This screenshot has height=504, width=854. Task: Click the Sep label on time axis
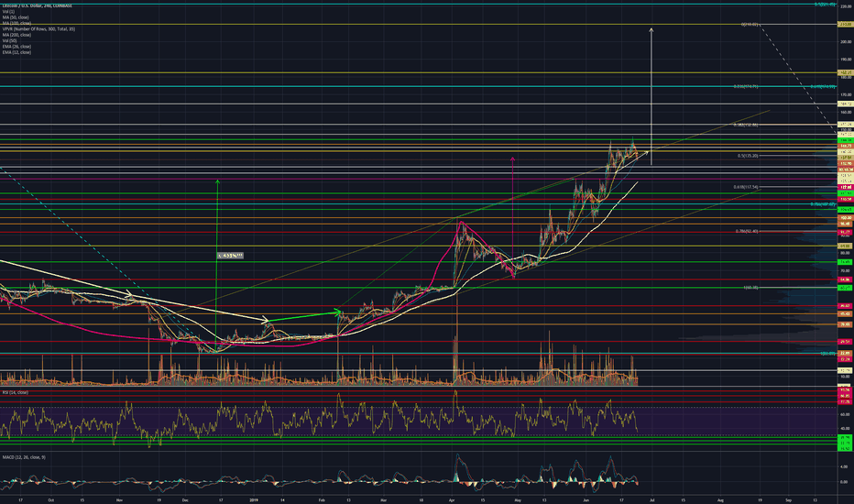click(788, 499)
